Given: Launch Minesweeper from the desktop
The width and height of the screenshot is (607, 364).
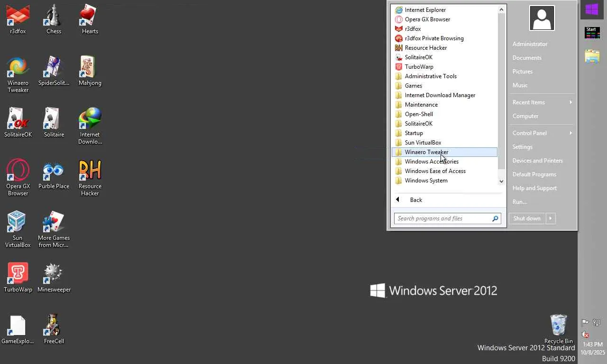Looking at the screenshot, I should click(54, 278).
